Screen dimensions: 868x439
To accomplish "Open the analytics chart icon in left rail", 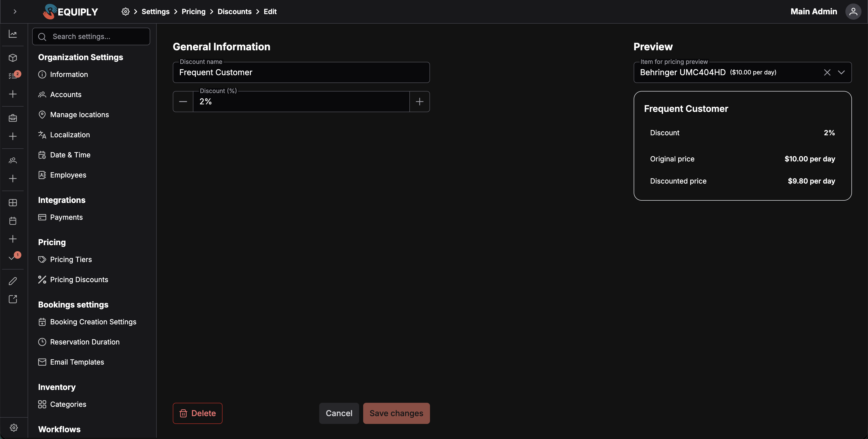I will tap(13, 34).
